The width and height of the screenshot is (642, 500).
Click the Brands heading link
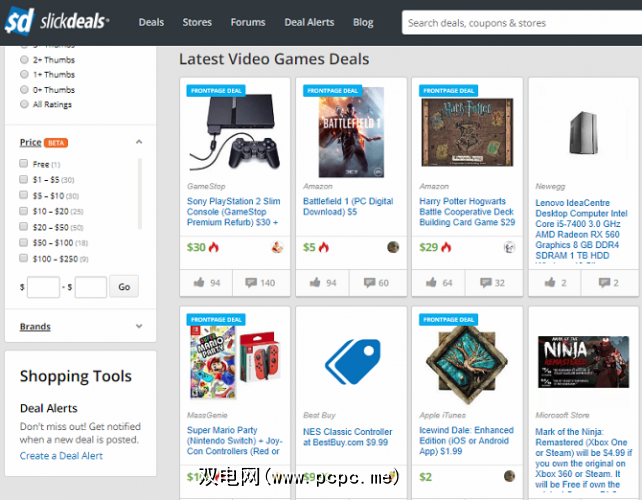pos(35,327)
